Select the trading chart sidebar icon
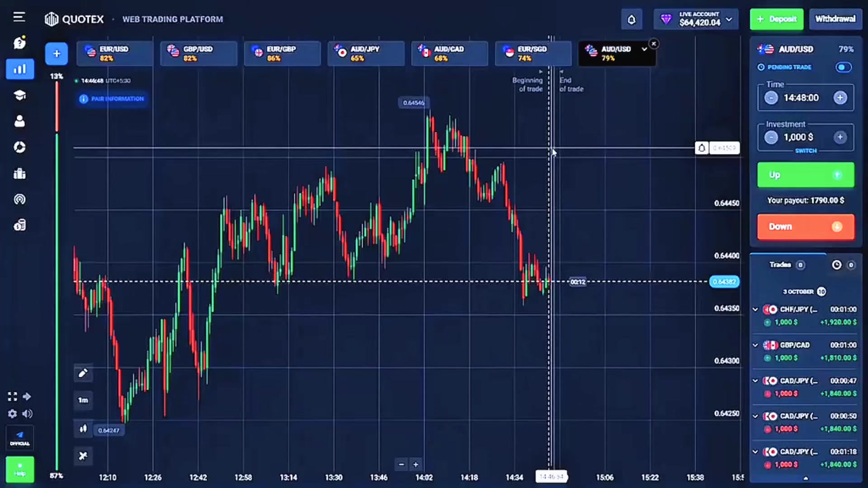 tap(19, 69)
